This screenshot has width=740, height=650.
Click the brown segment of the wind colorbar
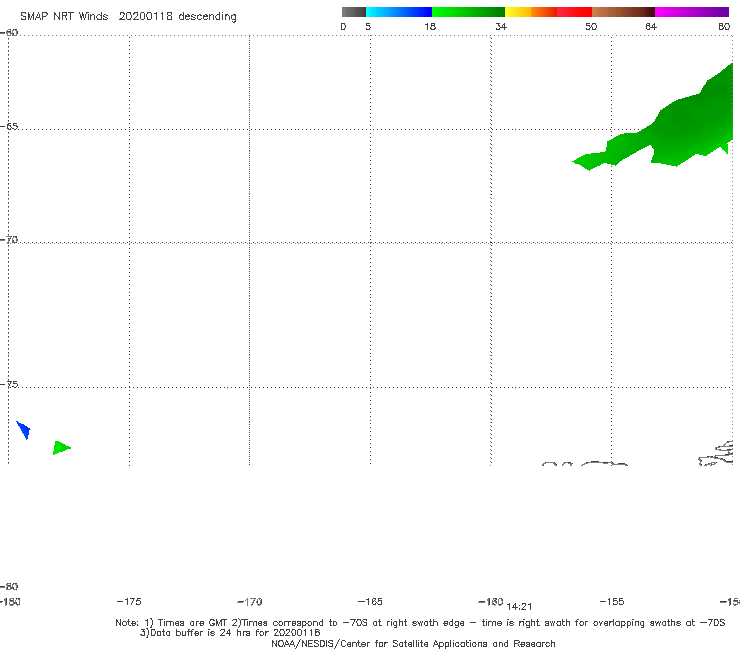(623, 12)
